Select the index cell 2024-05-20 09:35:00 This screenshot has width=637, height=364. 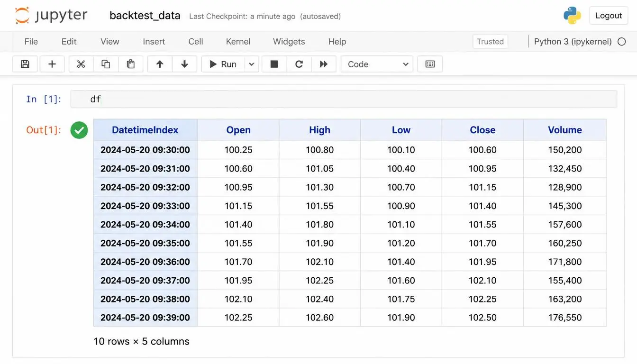pos(145,243)
